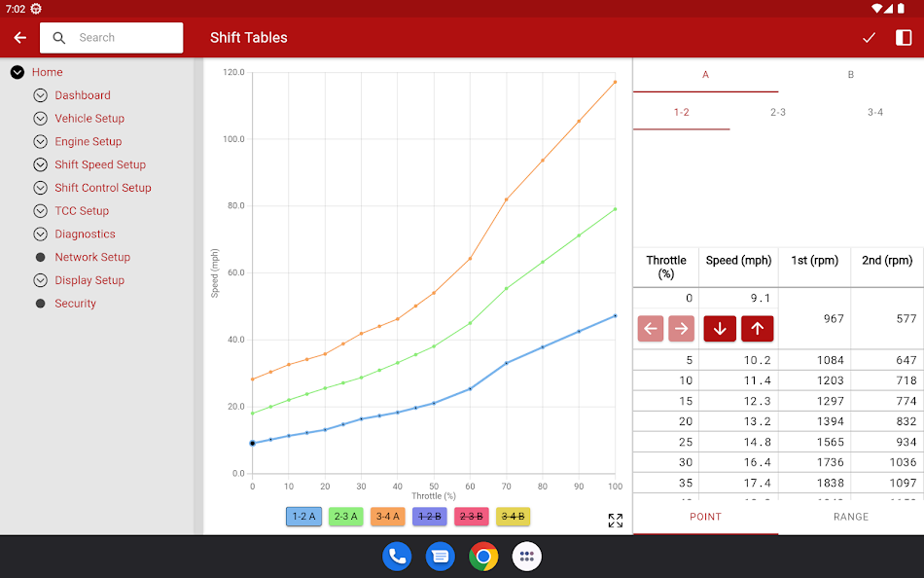Screen dimensions: 924x578
Task: Open Network Setup page
Action: [x=91, y=257]
